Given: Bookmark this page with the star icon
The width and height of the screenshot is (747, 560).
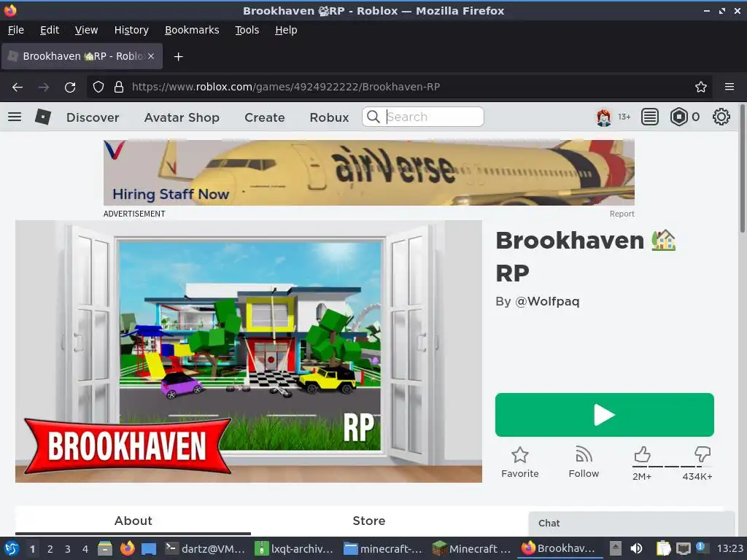Looking at the screenshot, I should [x=701, y=87].
